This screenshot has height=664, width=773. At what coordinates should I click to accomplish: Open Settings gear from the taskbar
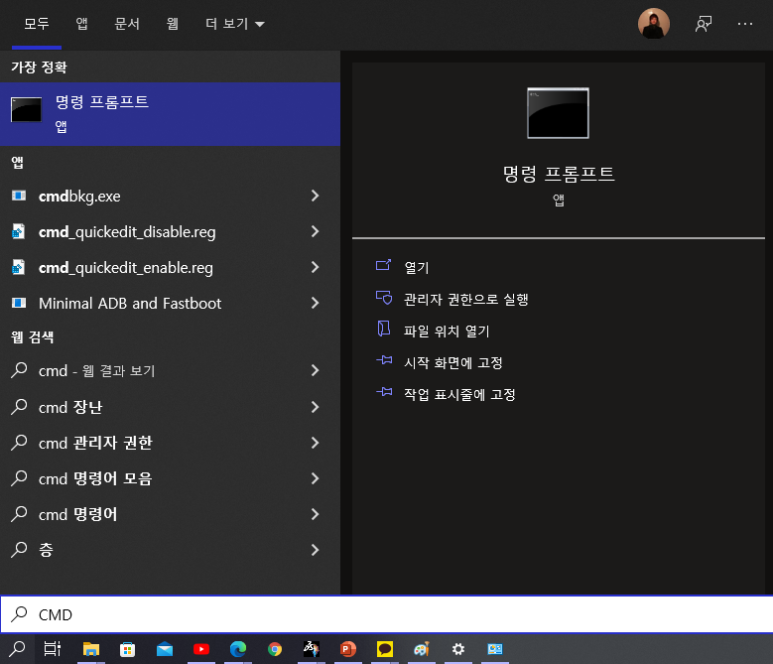point(458,649)
